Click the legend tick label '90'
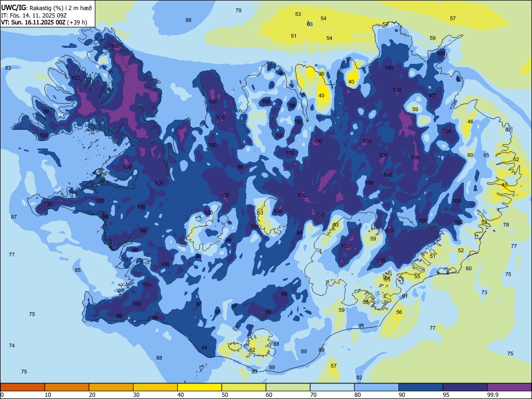The height and width of the screenshot is (399, 532). click(x=402, y=395)
